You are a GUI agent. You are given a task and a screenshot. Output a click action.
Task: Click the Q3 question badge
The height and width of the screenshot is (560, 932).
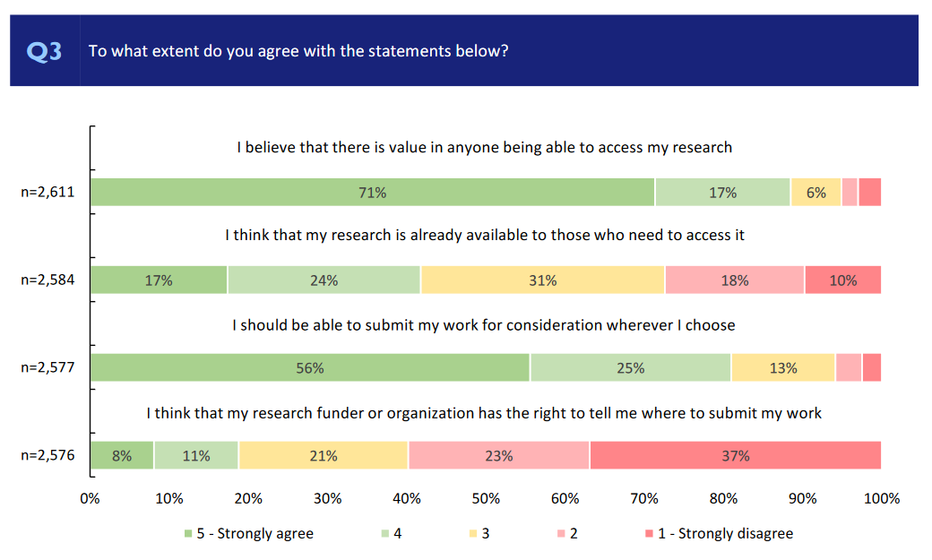pos(45,51)
